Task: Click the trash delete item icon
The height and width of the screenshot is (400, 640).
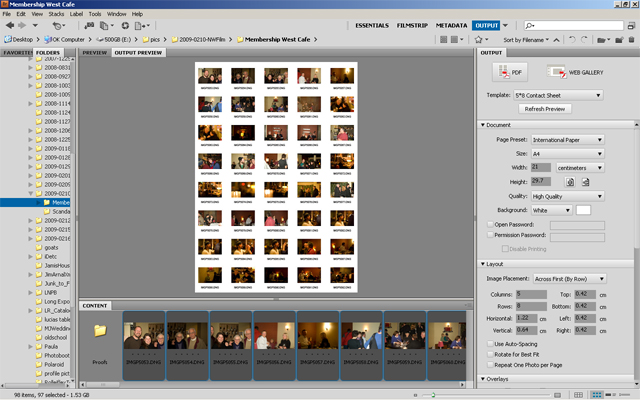Action: pos(631,40)
